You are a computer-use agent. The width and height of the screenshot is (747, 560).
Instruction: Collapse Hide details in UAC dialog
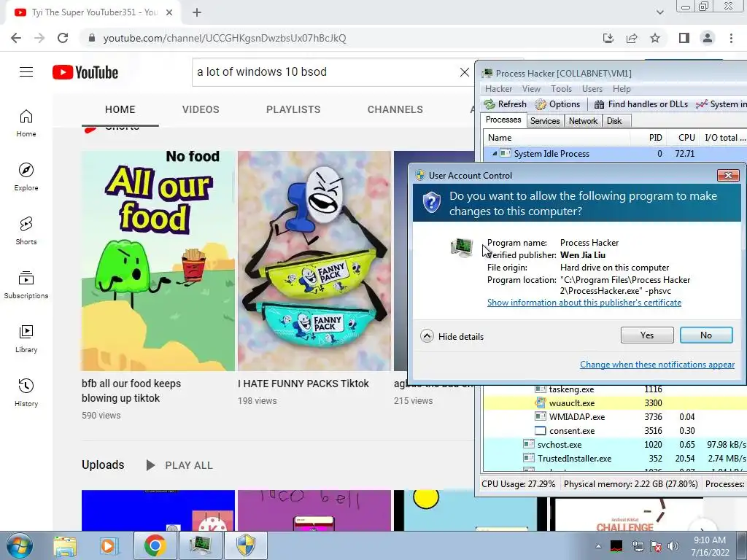click(452, 337)
